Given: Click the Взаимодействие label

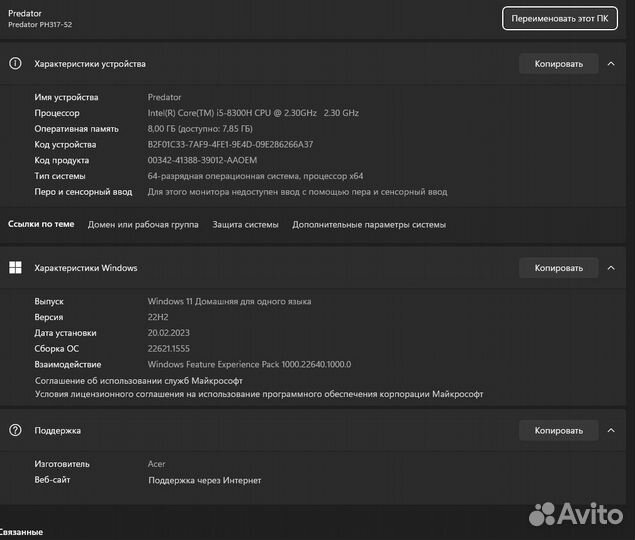Looking at the screenshot, I should [x=68, y=365].
